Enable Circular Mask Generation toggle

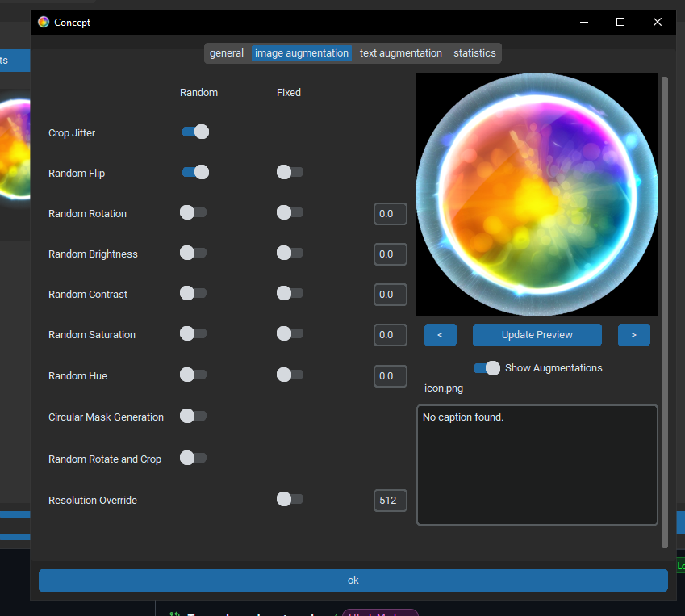[193, 417]
